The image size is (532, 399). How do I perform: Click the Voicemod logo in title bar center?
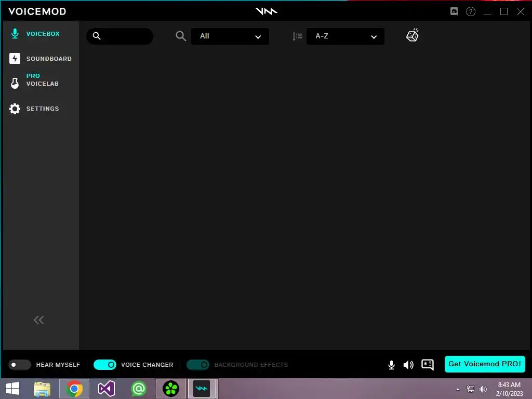tap(267, 11)
